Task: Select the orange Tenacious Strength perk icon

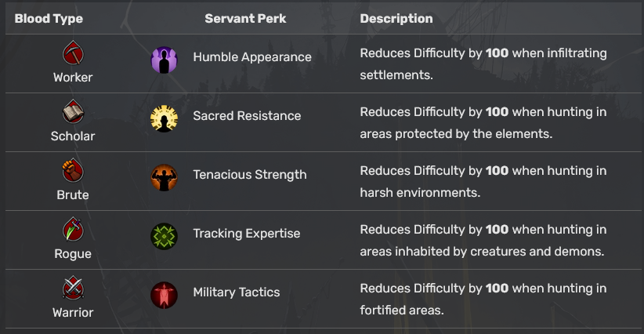Action: [x=164, y=177]
